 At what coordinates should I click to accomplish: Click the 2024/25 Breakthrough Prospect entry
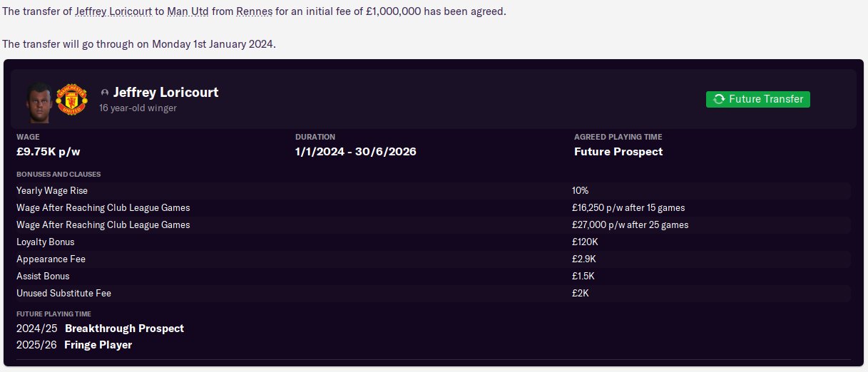point(101,329)
